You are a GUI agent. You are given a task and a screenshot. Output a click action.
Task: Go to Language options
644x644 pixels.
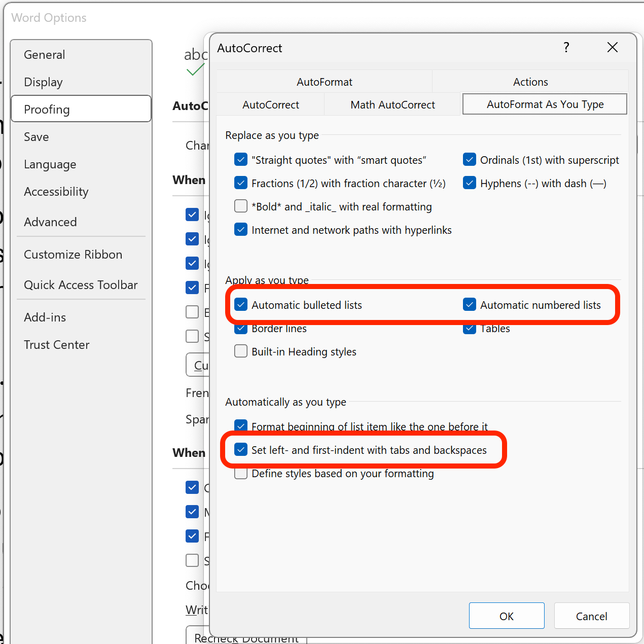click(50, 164)
